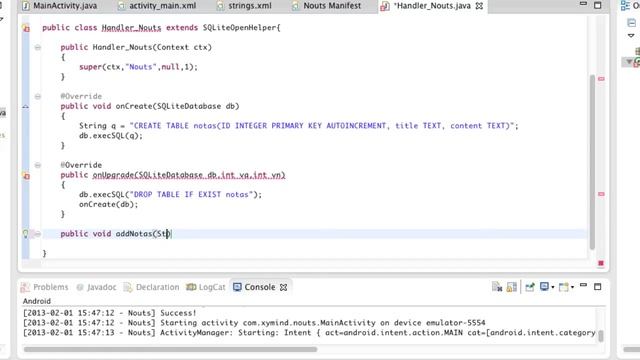The image size is (640, 360).
Task: Click the override indicator beside onCreate
Action: (25, 107)
